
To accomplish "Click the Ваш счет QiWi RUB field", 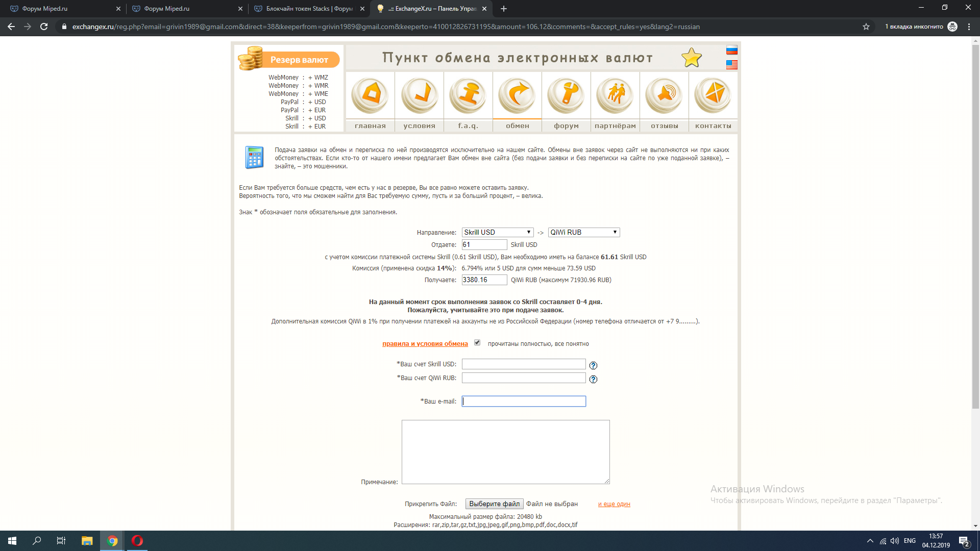I will (x=523, y=378).
